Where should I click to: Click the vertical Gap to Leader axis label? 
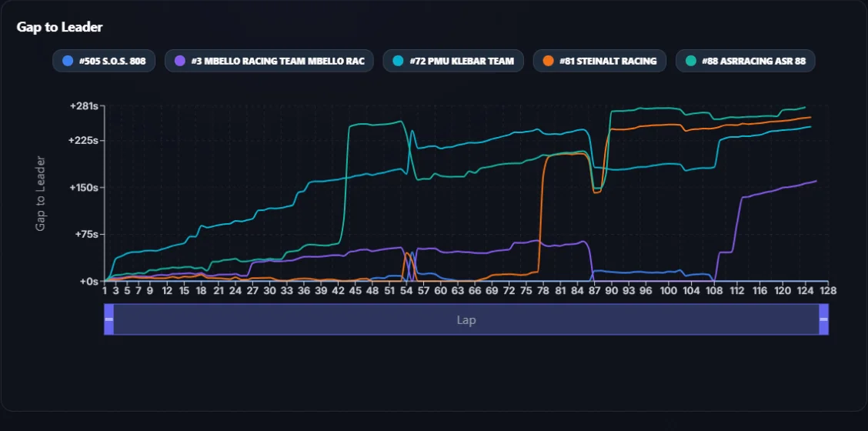coord(40,193)
